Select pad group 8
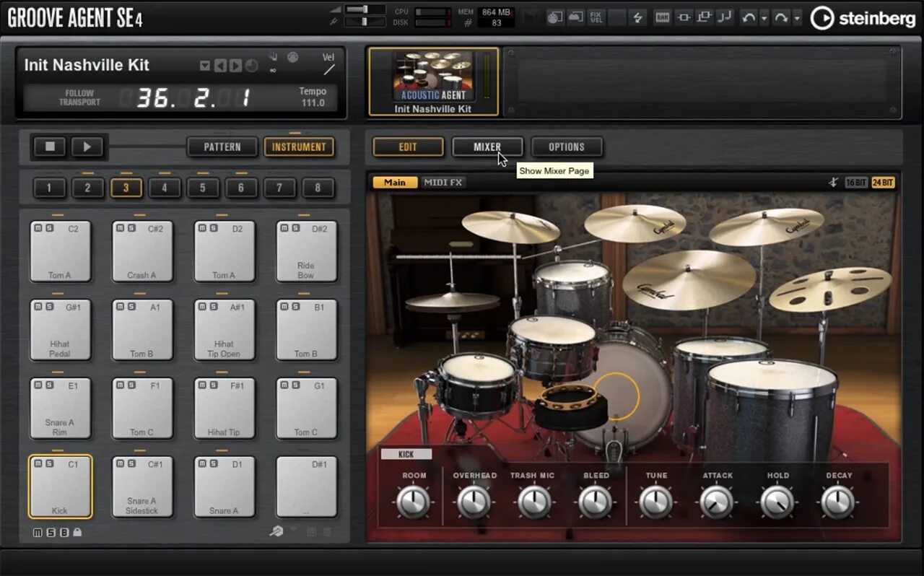This screenshot has height=576, width=924. click(318, 188)
